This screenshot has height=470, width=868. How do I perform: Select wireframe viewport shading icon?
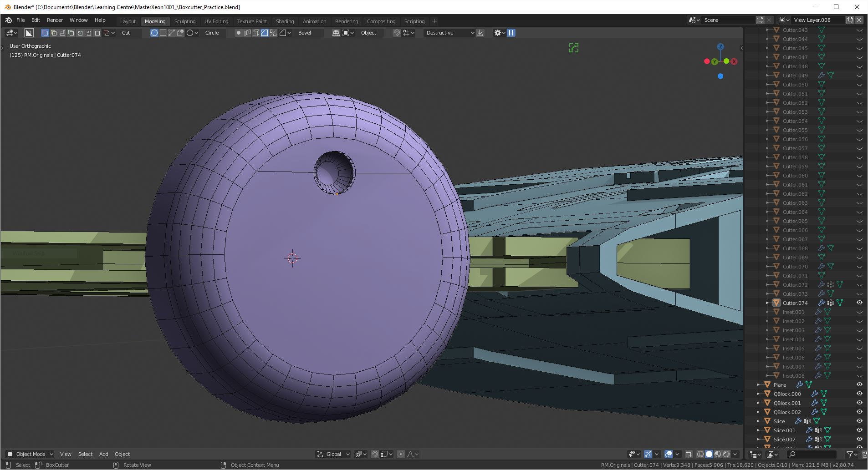pos(700,454)
